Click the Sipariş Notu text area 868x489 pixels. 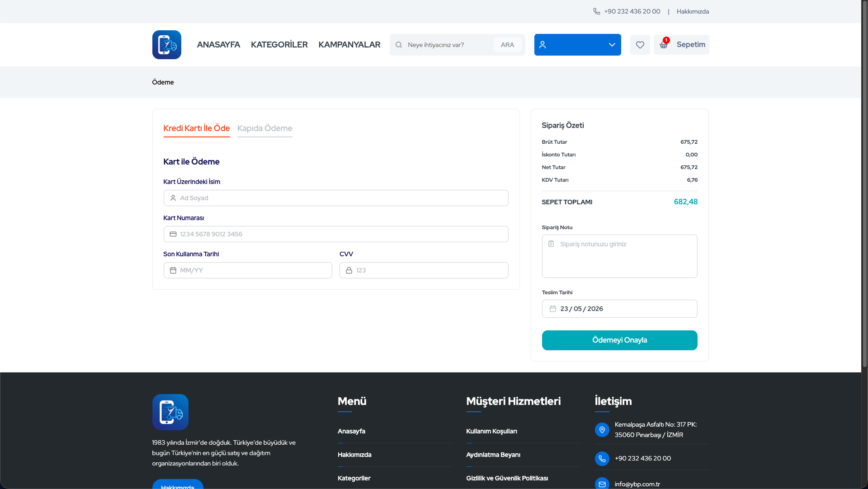point(619,256)
